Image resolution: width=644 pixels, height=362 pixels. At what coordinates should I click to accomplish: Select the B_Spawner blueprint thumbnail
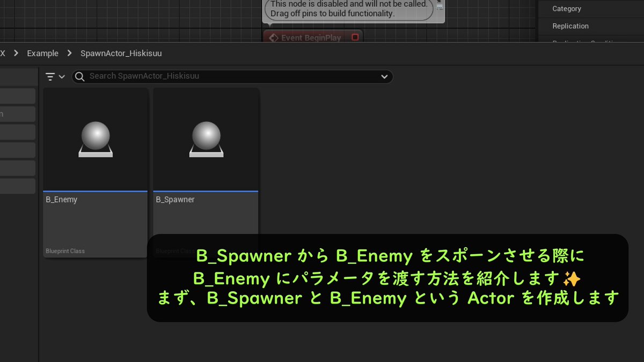pos(206,161)
